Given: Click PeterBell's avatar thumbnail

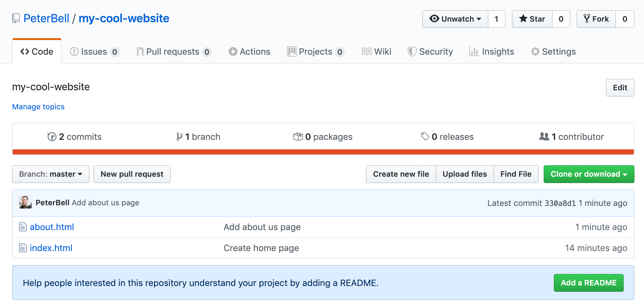Looking at the screenshot, I should (x=25, y=203).
